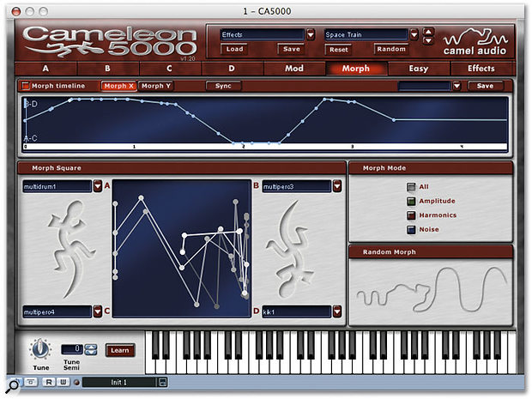Image resolution: width=532 pixels, height=399 pixels.
Task: Open the Easy tab
Action: click(419, 69)
